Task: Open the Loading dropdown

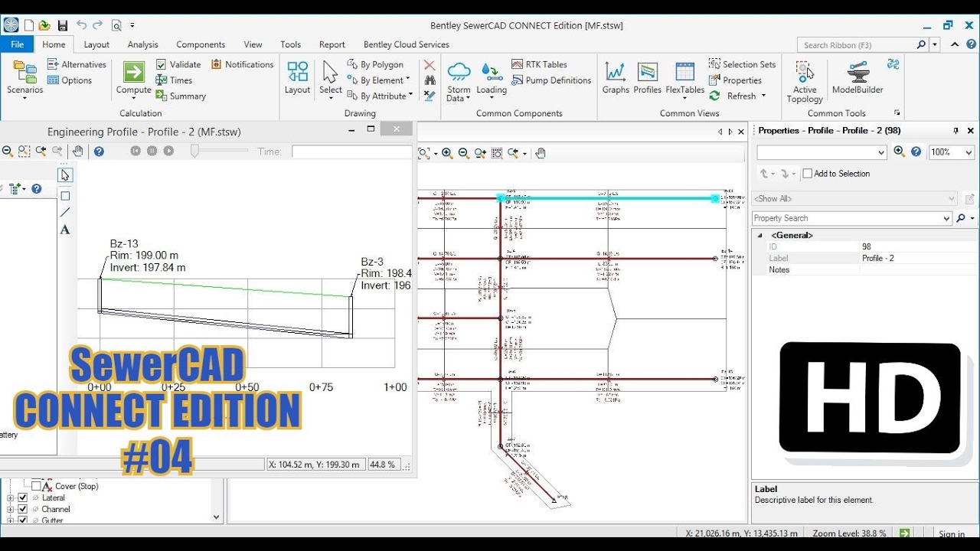Action: click(492, 81)
